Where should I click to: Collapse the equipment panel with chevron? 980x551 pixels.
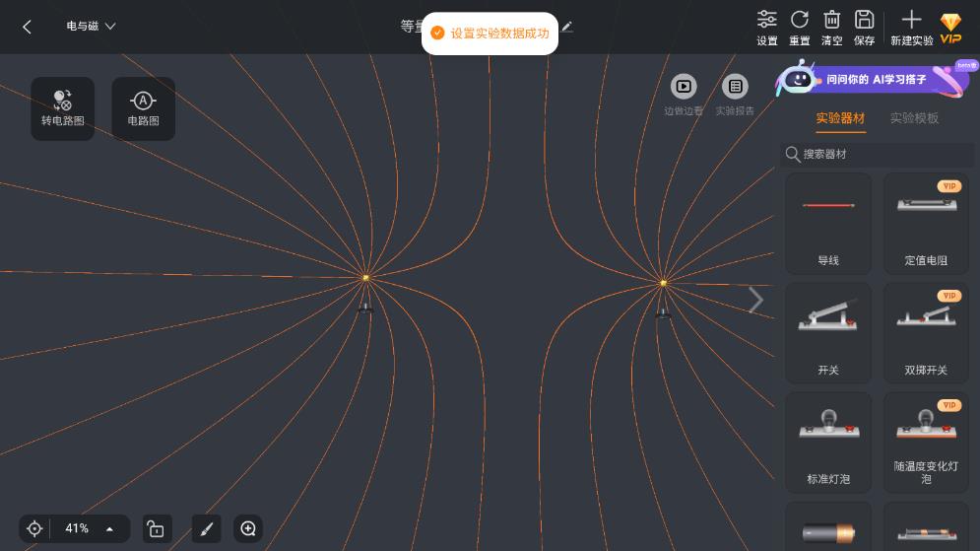tap(755, 301)
